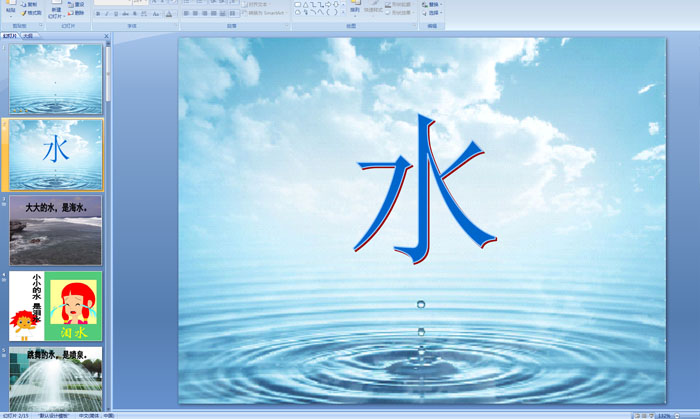Select slide 4 tears thumbnail
This screenshot has height=419, width=700.
click(55, 306)
